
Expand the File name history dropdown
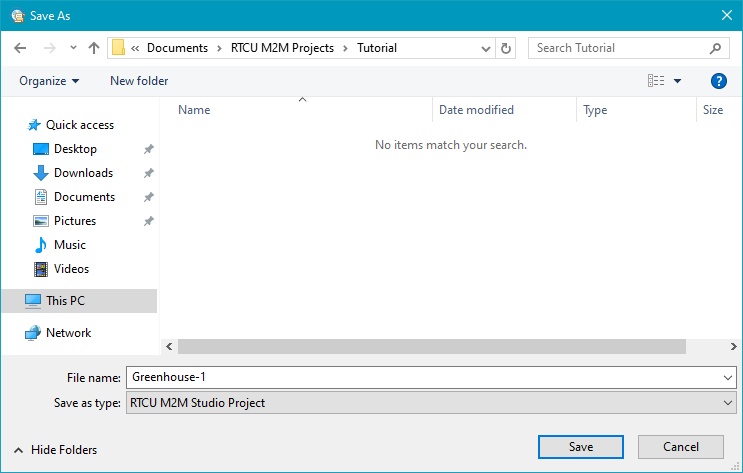point(727,377)
